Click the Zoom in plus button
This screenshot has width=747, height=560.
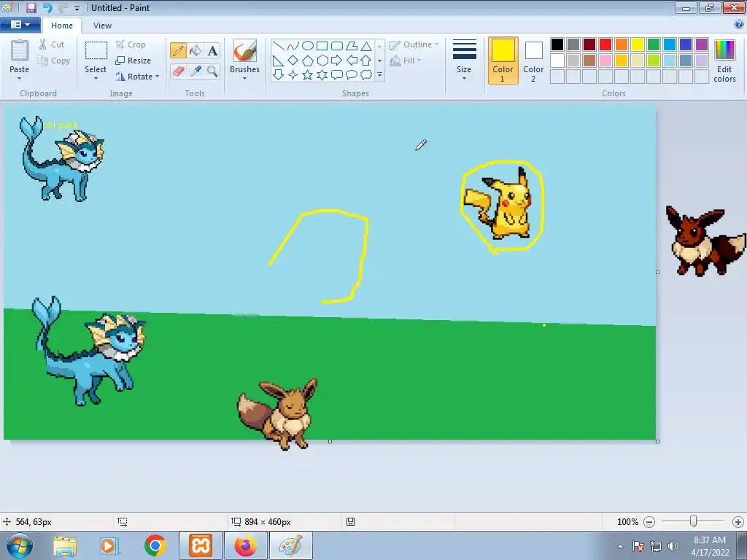738,522
